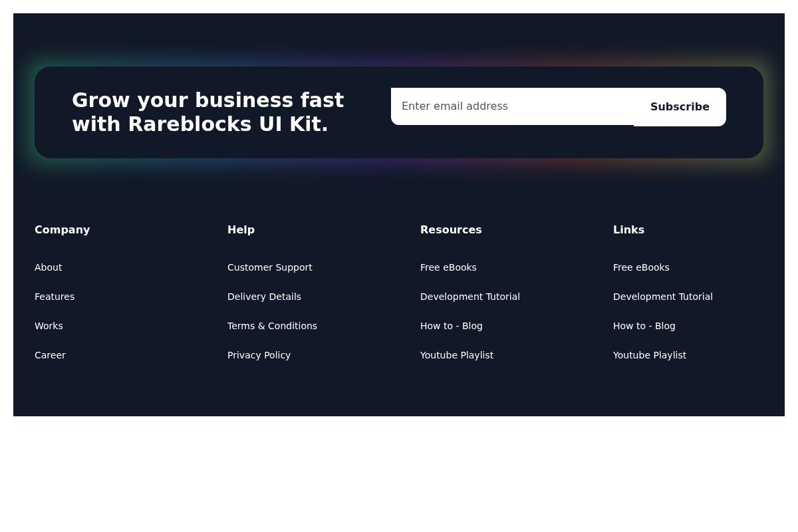
Task: Click Free eBooks under the Links heading
Action: click(641, 267)
